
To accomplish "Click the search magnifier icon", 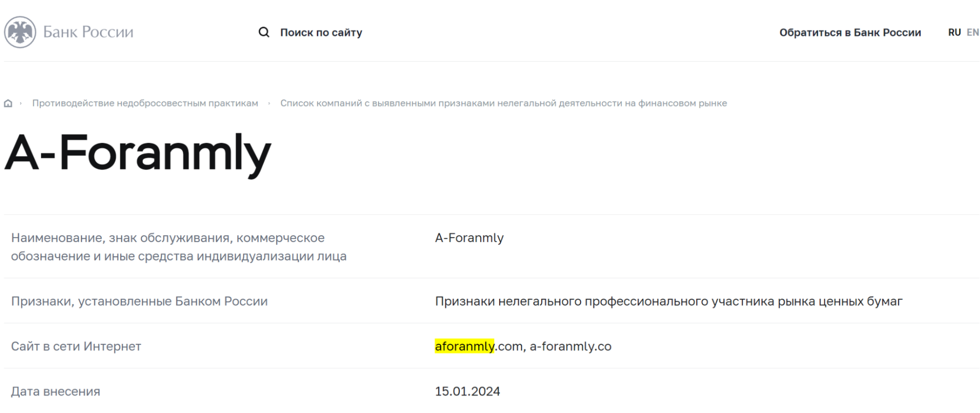I will pos(264,32).
